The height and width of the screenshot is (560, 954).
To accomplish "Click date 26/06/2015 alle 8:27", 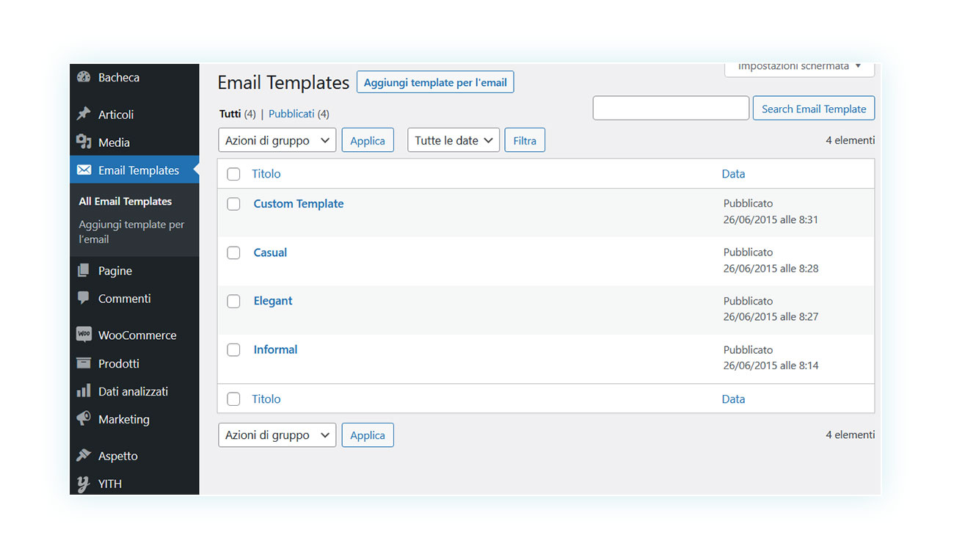I will tap(771, 316).
